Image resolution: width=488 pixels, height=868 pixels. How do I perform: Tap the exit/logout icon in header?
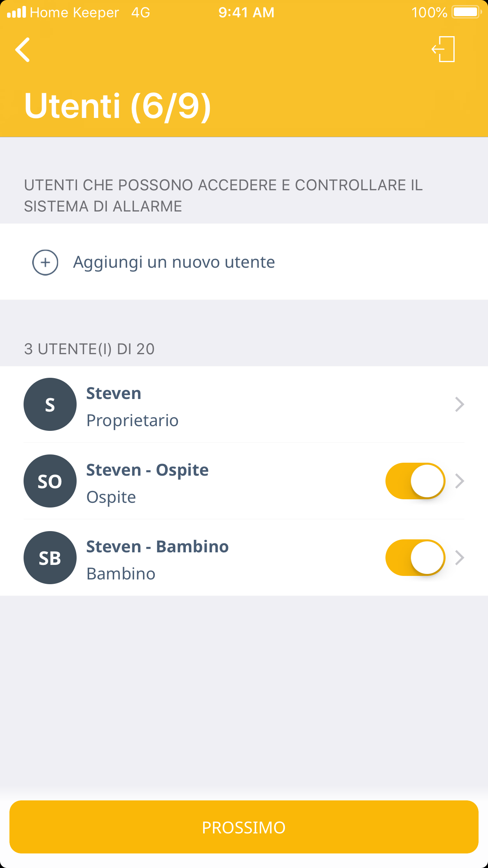[x=444, y=49]
